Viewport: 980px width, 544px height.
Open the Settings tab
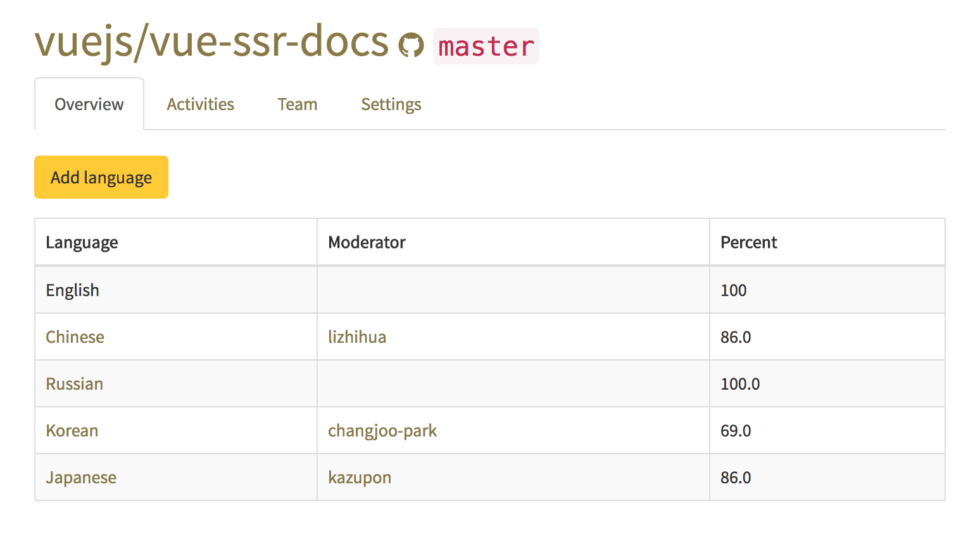tap(391, 104)
